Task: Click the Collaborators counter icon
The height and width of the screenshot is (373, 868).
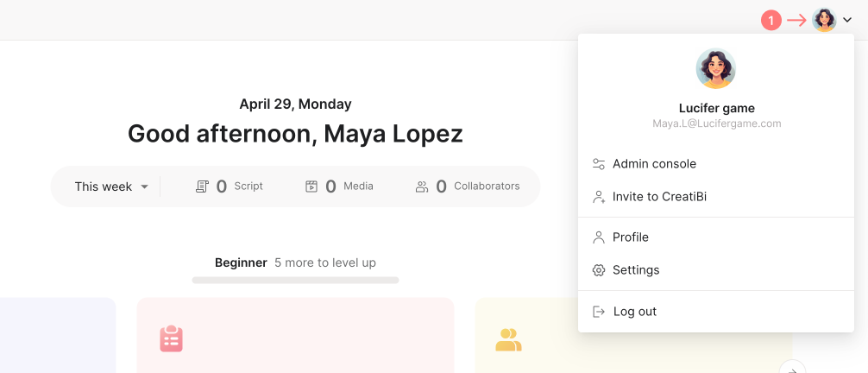Action: coord(422,186)
